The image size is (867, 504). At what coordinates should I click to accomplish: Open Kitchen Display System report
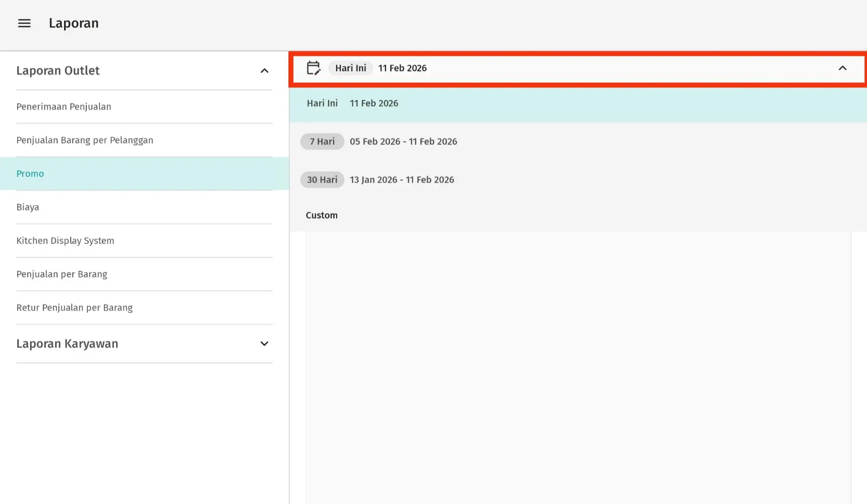65,241
